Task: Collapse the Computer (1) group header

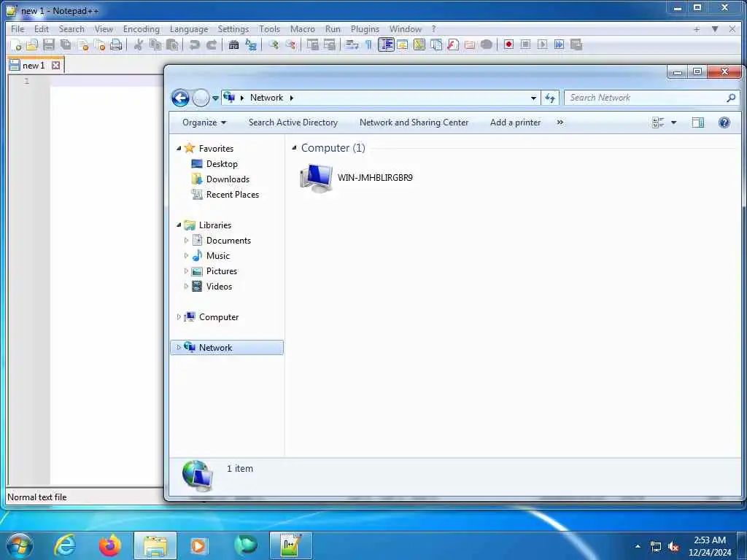Action: click(x=294, y=148)
